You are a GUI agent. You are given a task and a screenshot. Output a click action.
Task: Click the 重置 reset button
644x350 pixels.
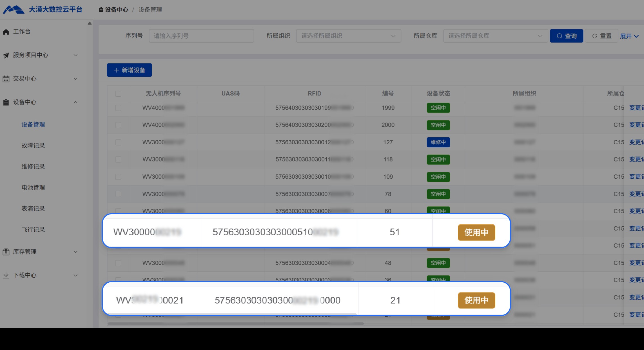pos(602,36)
